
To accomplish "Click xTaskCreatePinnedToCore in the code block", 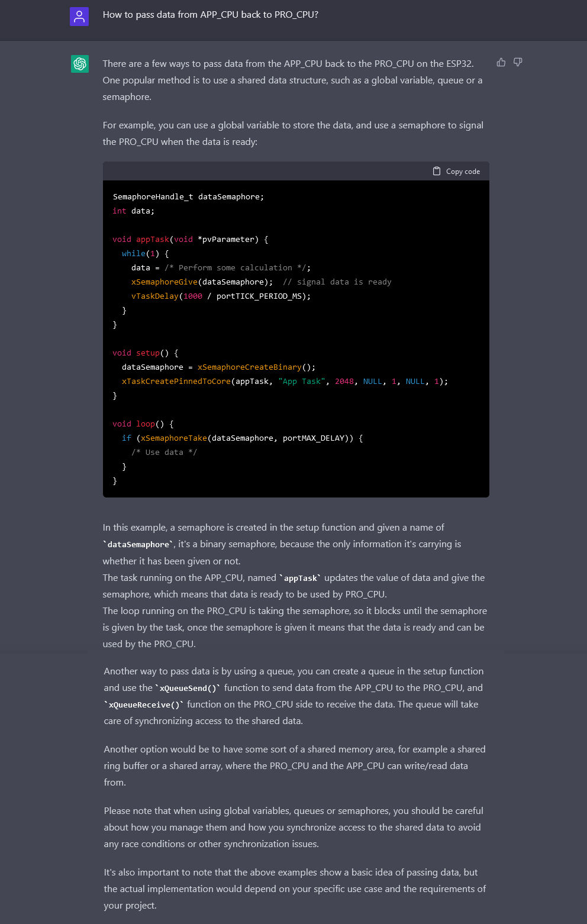I will click(176, 382).
